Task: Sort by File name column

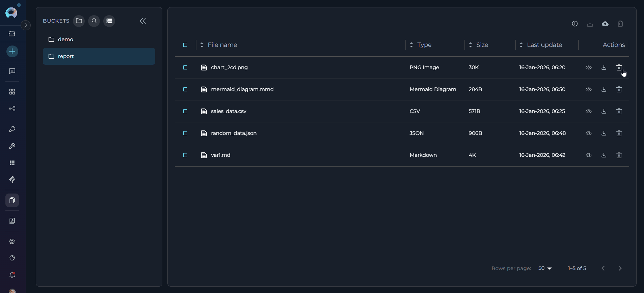Action: (x=222, y=45)
